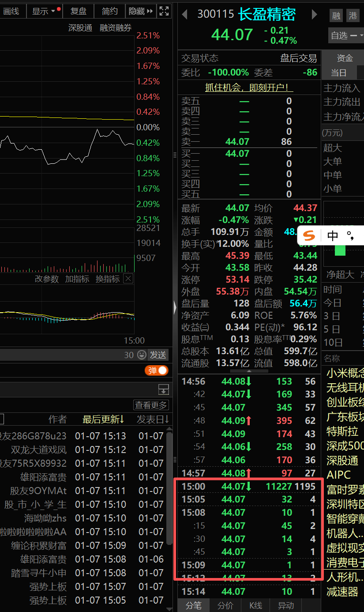364x612 pixels.
Task: Click the 涨停 limit-up price 53.14
Action: (x=237, y=280)
